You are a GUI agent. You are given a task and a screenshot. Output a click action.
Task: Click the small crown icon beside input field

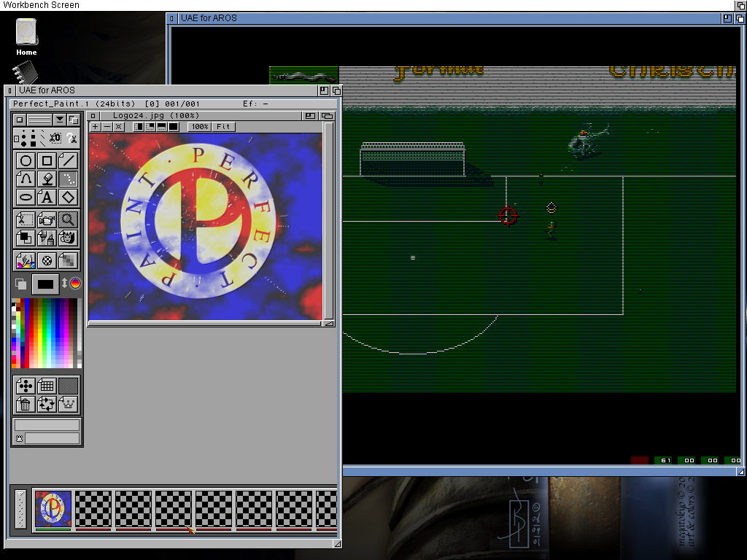tap(19, 438)
